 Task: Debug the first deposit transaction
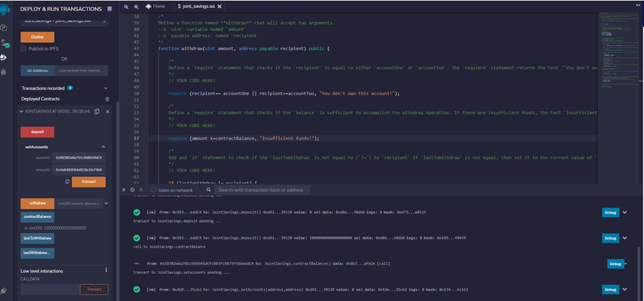[x=610, y=212]
